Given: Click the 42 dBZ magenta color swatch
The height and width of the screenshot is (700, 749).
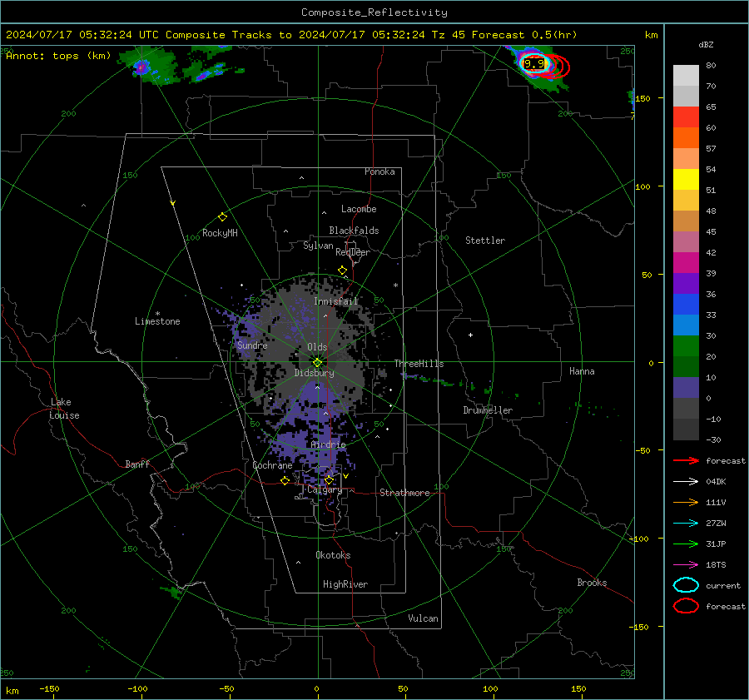Looking at the screenshot, I should coord(686,262).
